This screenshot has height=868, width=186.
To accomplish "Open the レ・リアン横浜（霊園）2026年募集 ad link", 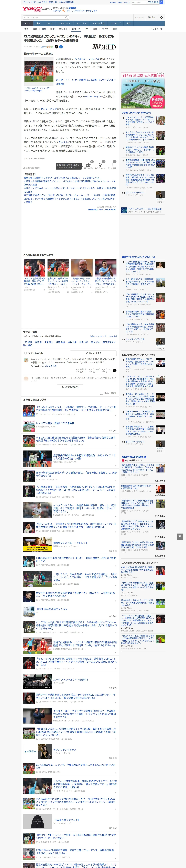I will coord(55,423).
